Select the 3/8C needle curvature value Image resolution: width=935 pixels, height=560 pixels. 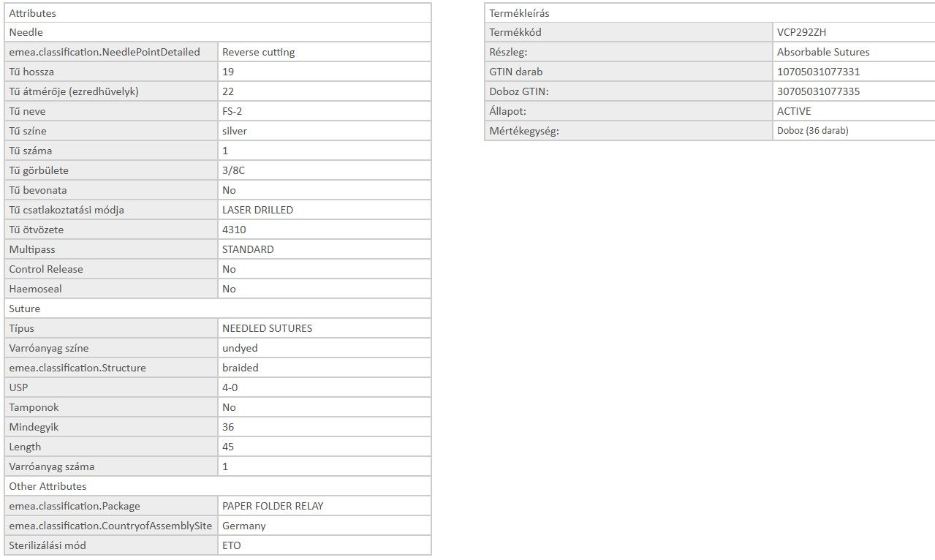pos(232,170)
